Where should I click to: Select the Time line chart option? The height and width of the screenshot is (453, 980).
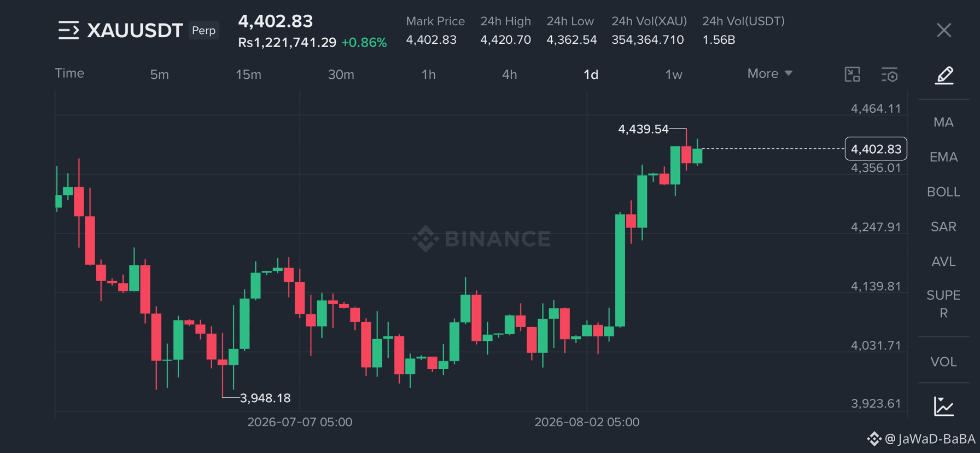click(x=69, y=73)
